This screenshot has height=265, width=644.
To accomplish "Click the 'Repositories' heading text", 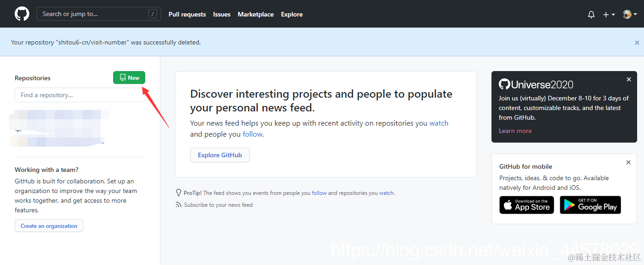I will pyautogui.click(x=33, y=78).
